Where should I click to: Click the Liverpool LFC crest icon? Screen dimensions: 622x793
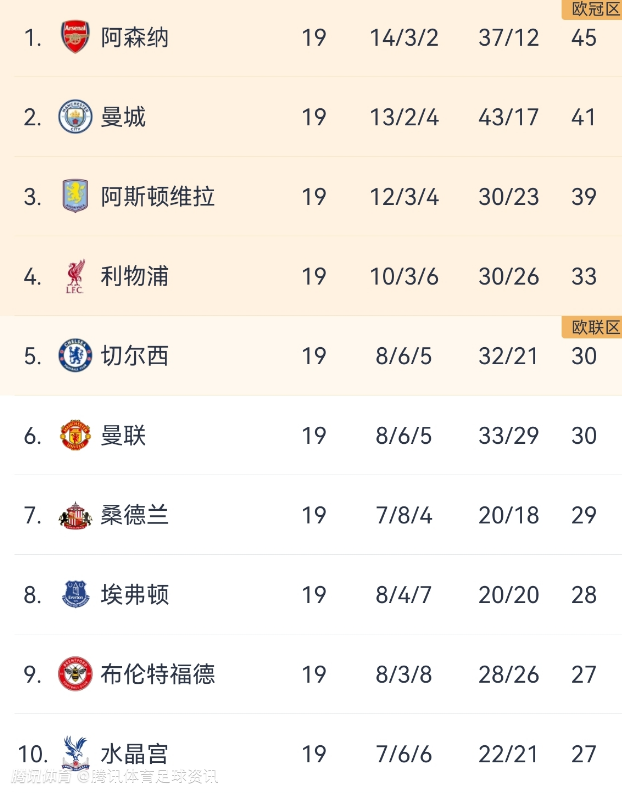pyautogui.click(x=75, y=276)
